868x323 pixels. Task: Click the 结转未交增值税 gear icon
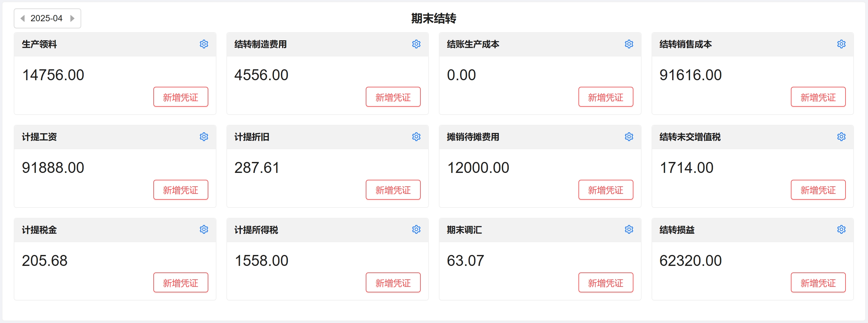click(841, 137)
